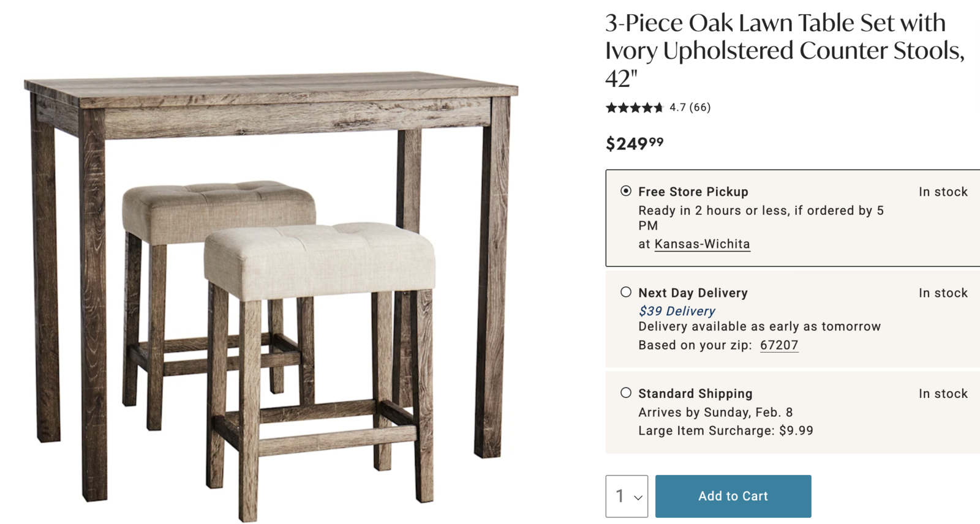
Task: Choose the Next Day Delivery radio option
Action: click(x=625, y=292)
